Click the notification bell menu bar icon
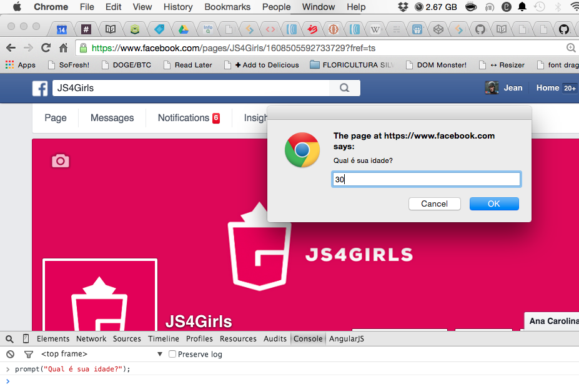 click(x=522, y=7)
